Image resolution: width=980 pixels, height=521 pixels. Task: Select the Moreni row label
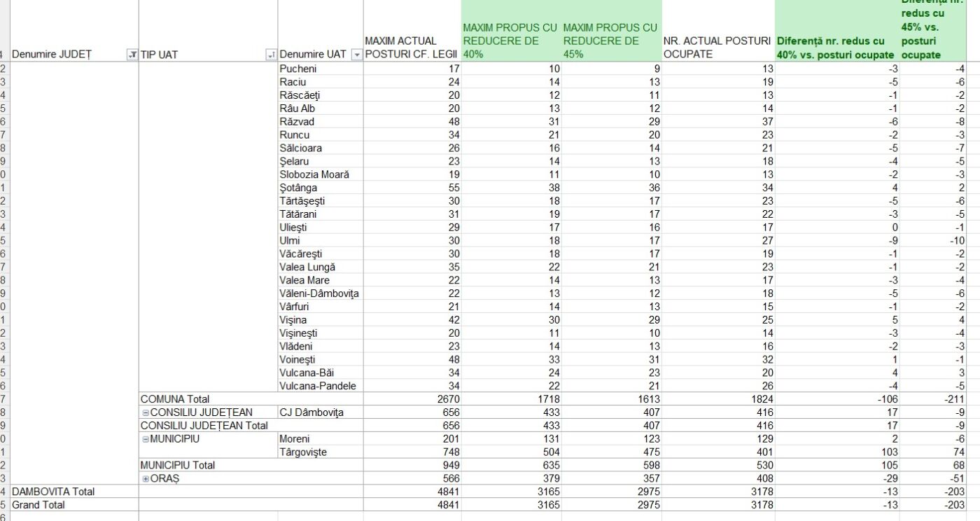295,439
